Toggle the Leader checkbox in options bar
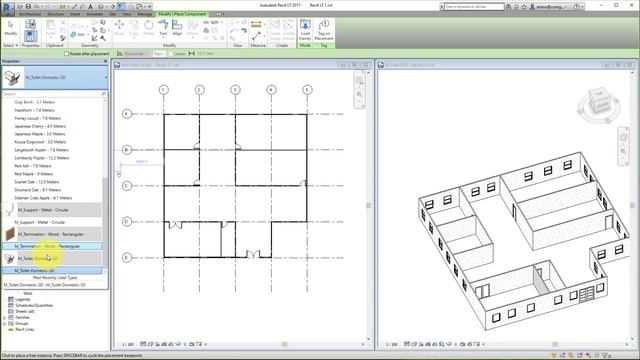This screenshot has height=360, width=640. pyautogui.click(x=171, y=54)
